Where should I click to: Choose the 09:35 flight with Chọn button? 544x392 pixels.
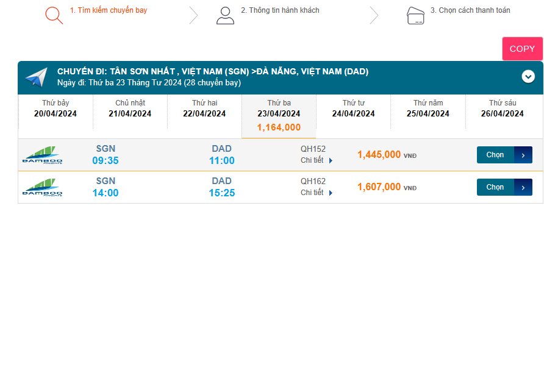tap(495, 155)
